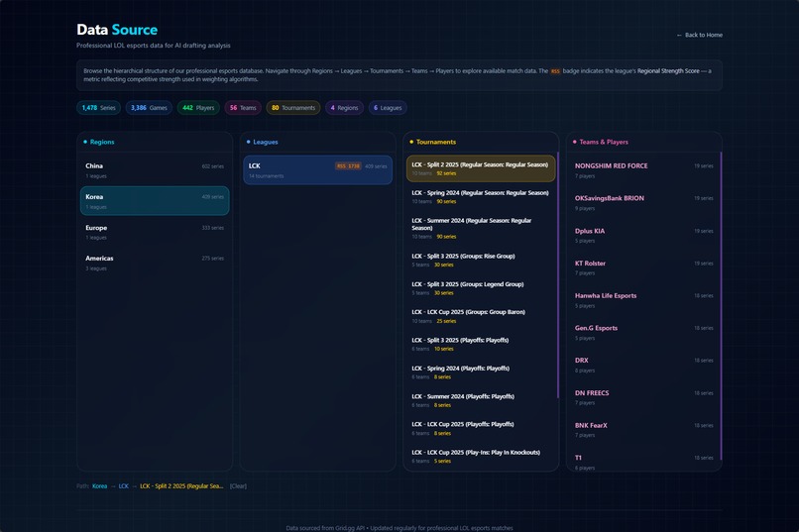Screen dimensions: 799x532
Task: Select the China region
Action: click(x=155, y=170)
